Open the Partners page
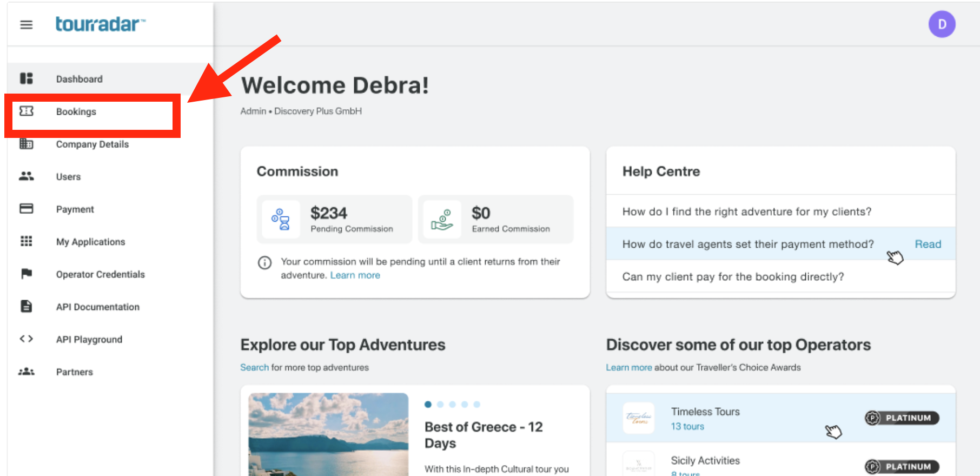This screenshot has height=476, width=980. coord(75,372)
